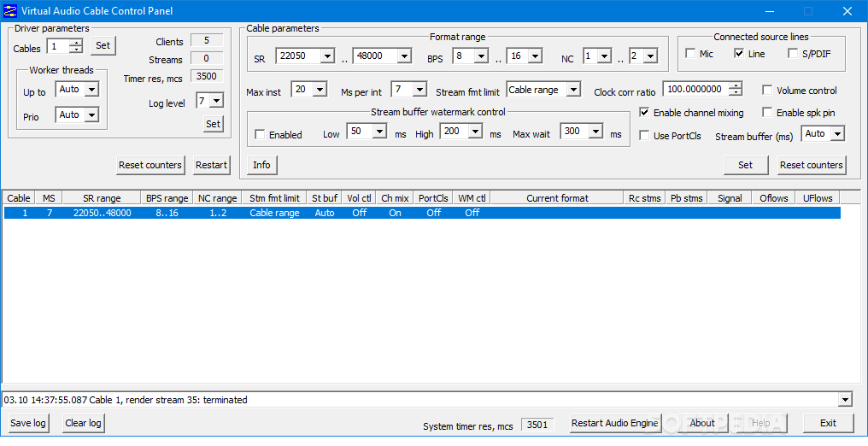This screenshot has width=868, height=446.
Task: Click the BPS range column header
Action: pos(167,198)
